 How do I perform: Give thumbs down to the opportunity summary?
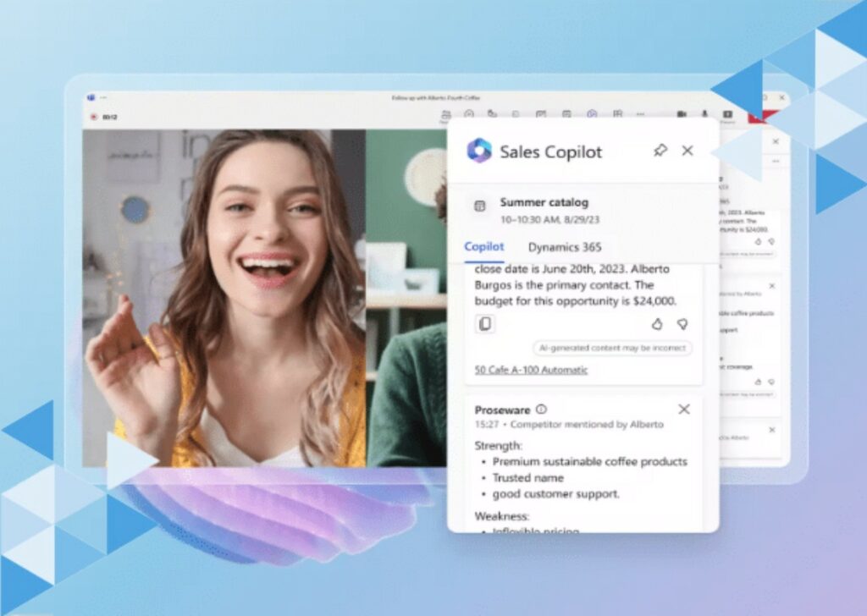[682, 324]
